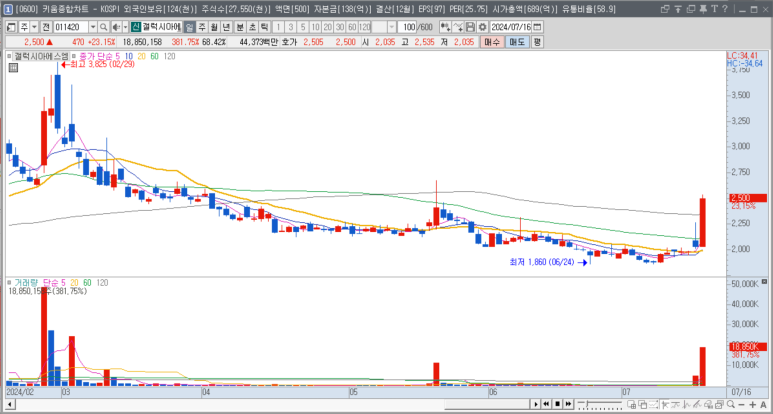Click the 주 stock type button
773x414 pixels.
click(24, 27)
